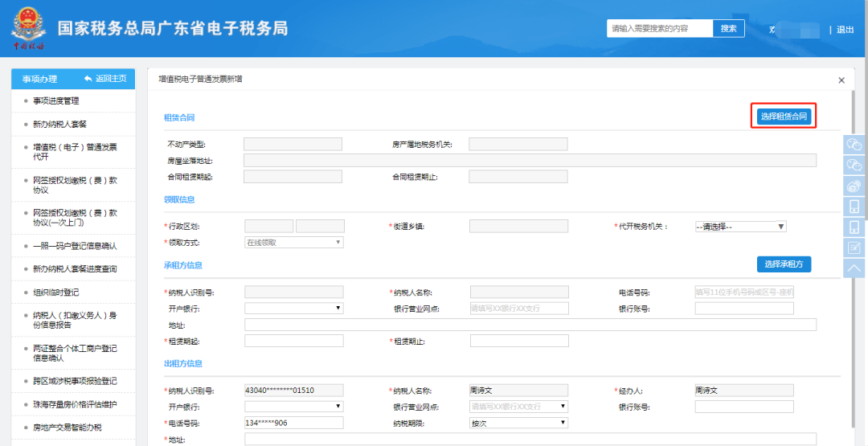Click the lessee's 银行账号 field
The width and height of the screenshot is (868, 446).
(x=744, y=309)
